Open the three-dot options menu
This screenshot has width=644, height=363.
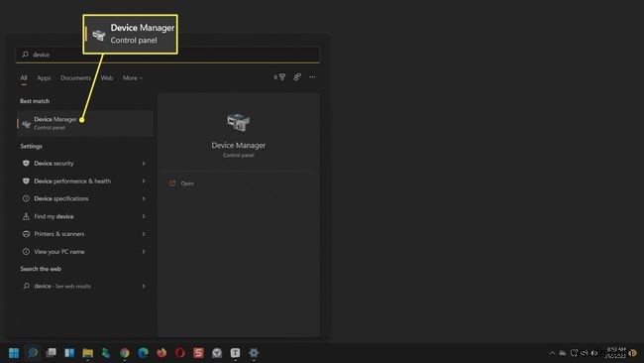tap(312, 77)
